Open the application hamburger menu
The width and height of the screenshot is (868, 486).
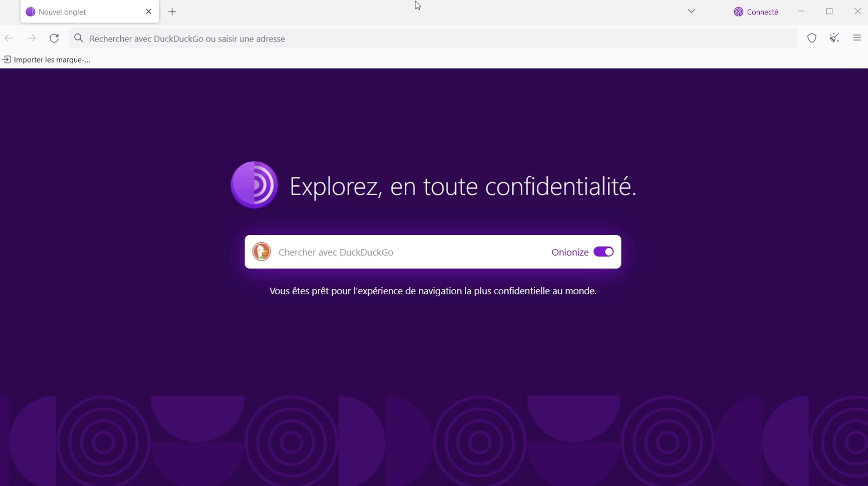click(857, 38)
